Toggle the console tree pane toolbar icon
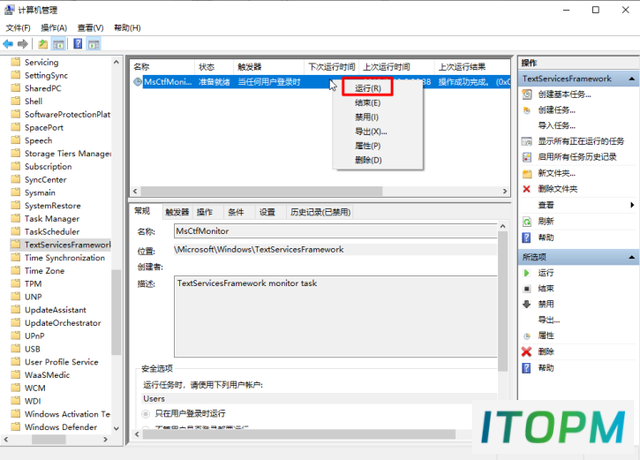Screen dimensions: 640x460 pos(58,44)
